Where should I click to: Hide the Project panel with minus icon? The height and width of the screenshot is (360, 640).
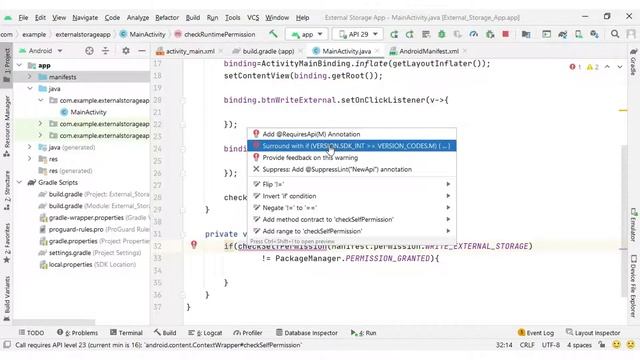[x=142, y=51]
